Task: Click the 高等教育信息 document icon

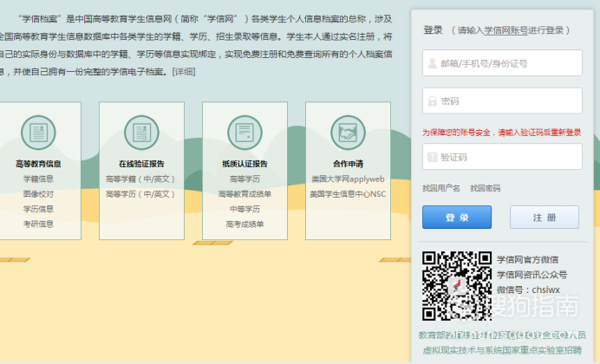Action: point(38,133)
